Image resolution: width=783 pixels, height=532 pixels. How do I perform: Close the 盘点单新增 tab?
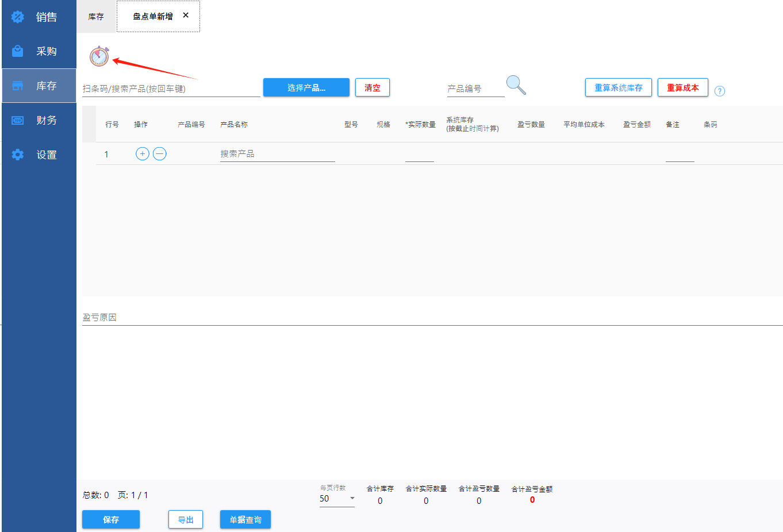(186, 16)
